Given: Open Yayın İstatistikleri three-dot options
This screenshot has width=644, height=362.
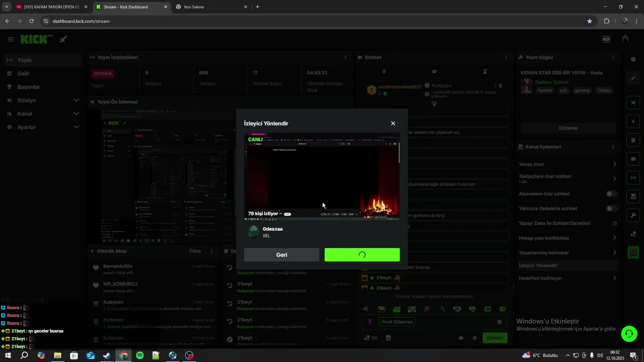Looking at the screenshot, I should point(345,57).
